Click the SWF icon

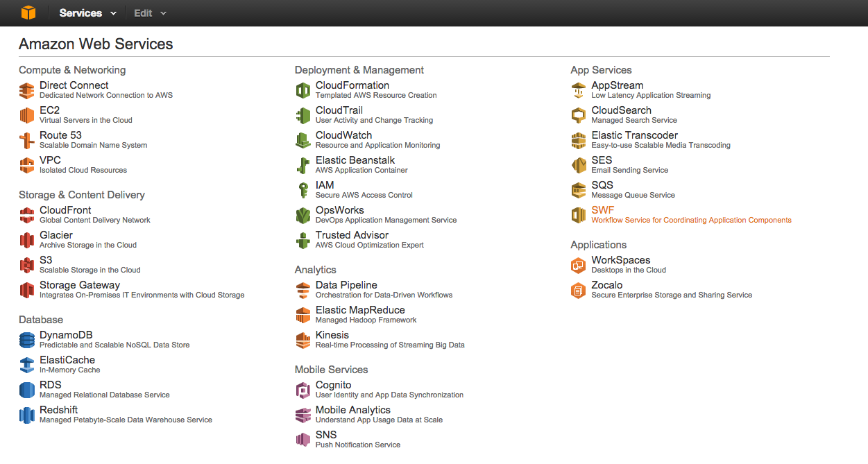tap(579, 215)
